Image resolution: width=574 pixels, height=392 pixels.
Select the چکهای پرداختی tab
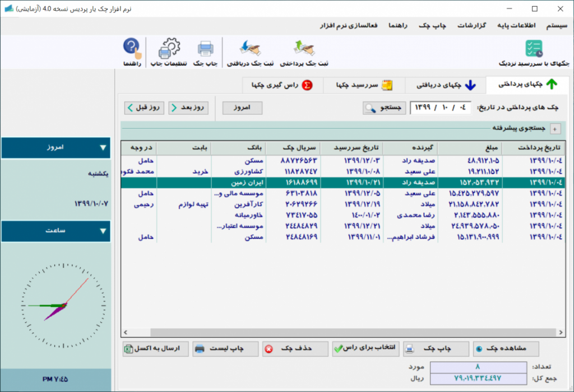point(527,85)
